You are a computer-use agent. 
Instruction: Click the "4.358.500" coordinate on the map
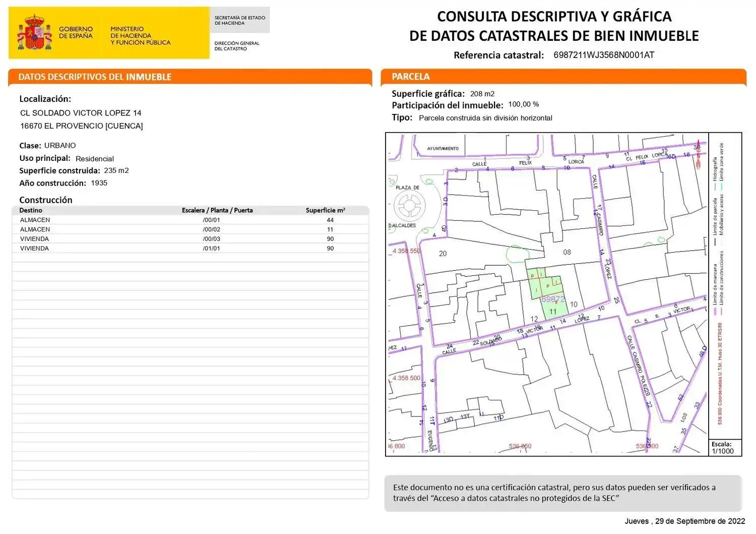click(x=406, y=378)
